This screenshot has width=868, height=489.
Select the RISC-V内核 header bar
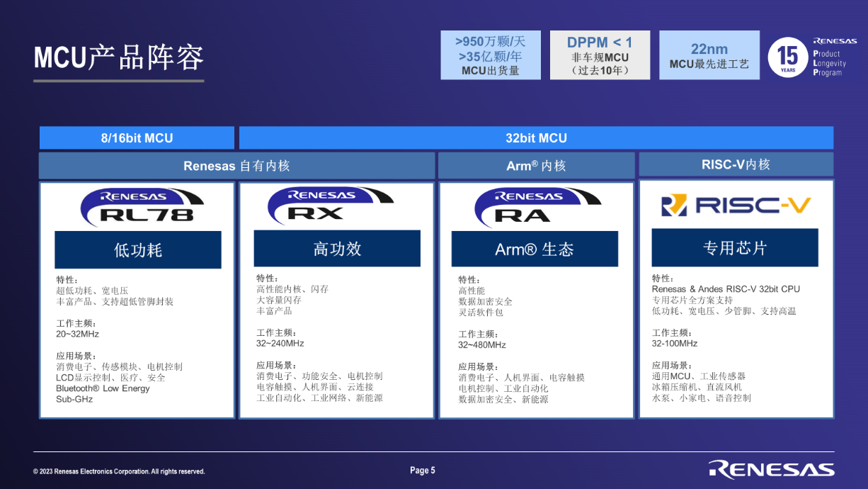coord(736,164)
